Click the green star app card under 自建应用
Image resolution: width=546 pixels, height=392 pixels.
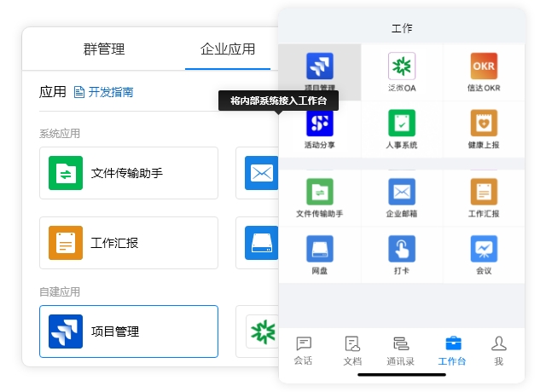point(258,331)
